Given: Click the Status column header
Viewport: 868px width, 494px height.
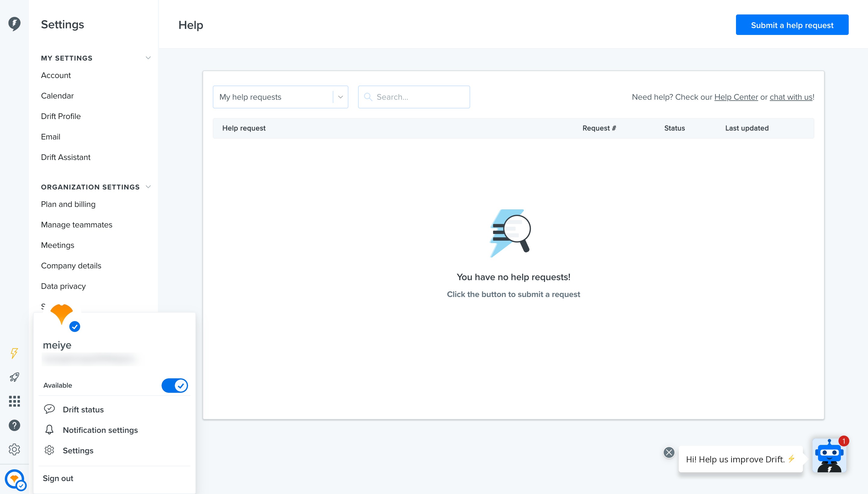Looking at the screenshot, I should tap(675, 128).
